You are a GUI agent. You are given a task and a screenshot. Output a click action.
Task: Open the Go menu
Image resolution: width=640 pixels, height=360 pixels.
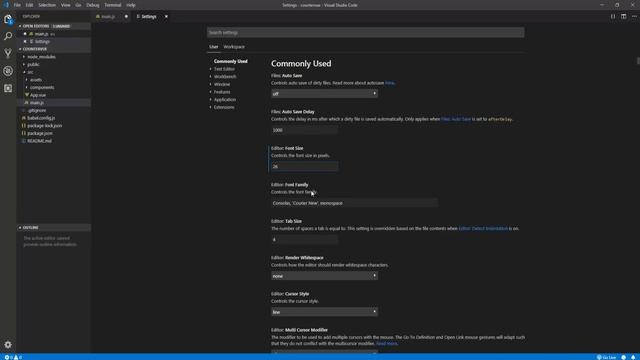pos(78,5)
